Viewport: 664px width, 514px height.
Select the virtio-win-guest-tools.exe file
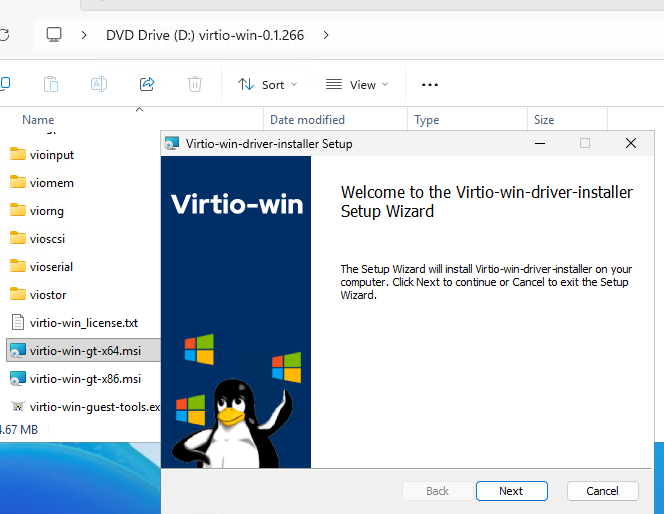95,406
